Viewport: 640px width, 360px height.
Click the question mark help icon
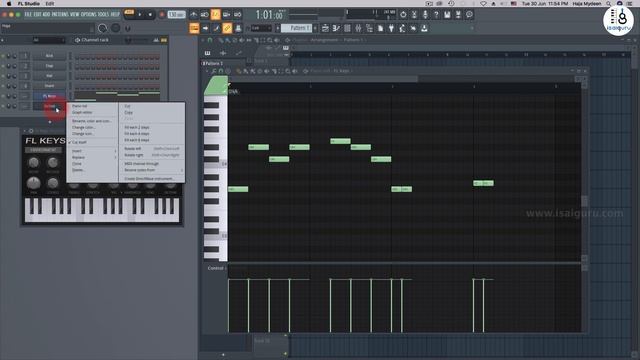click(x=436, y=15)
